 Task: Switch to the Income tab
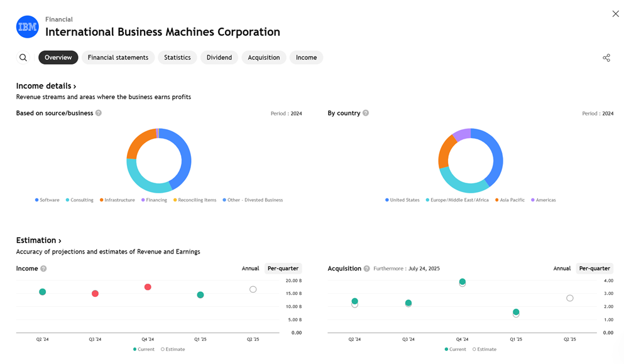click(307, 58)
